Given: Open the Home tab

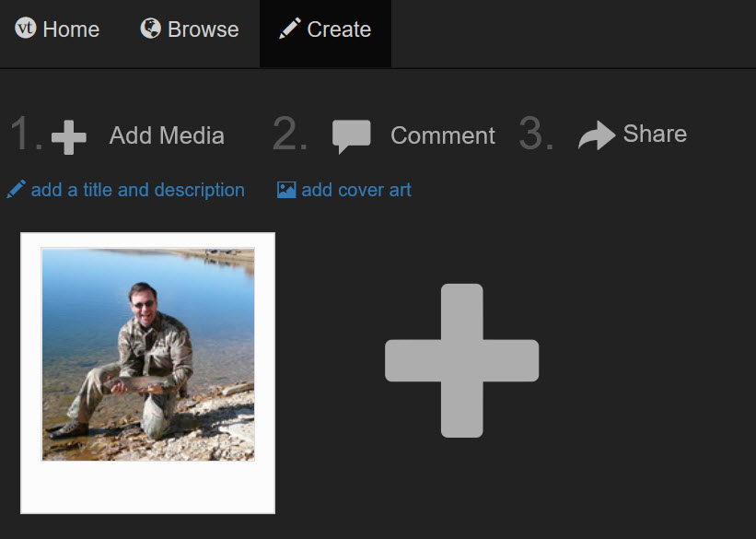Looking at the screenshot, I should click(70, 29).
